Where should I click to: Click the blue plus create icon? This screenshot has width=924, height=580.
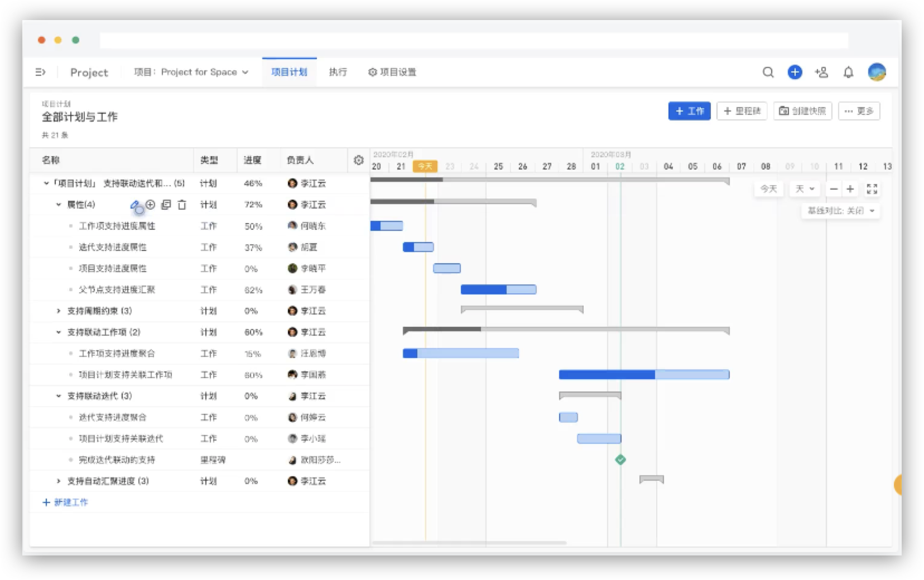(x=795, y=72)
